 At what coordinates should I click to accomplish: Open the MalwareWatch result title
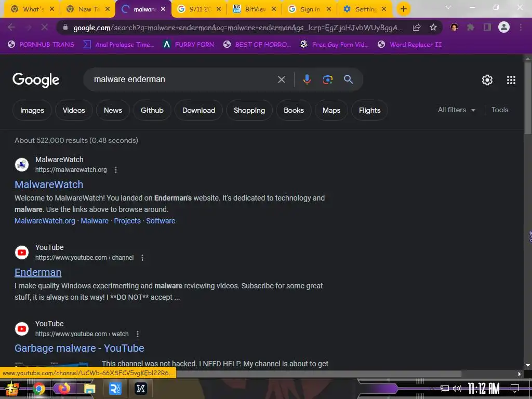click(x=49, y=184)
